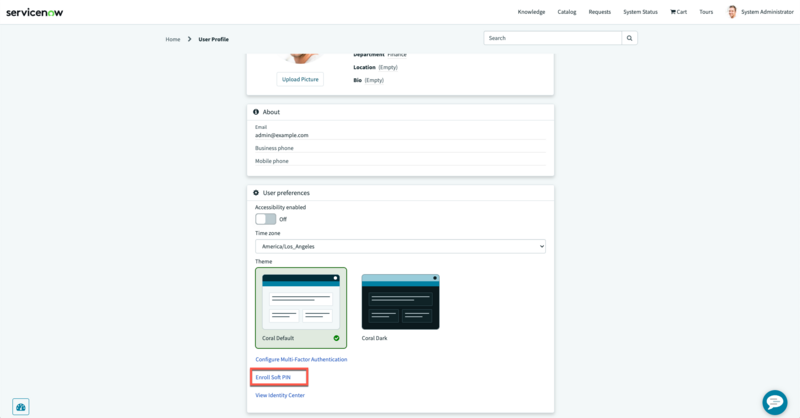Click the User preferences gear icon
The image size is (800, 418).
256,193
